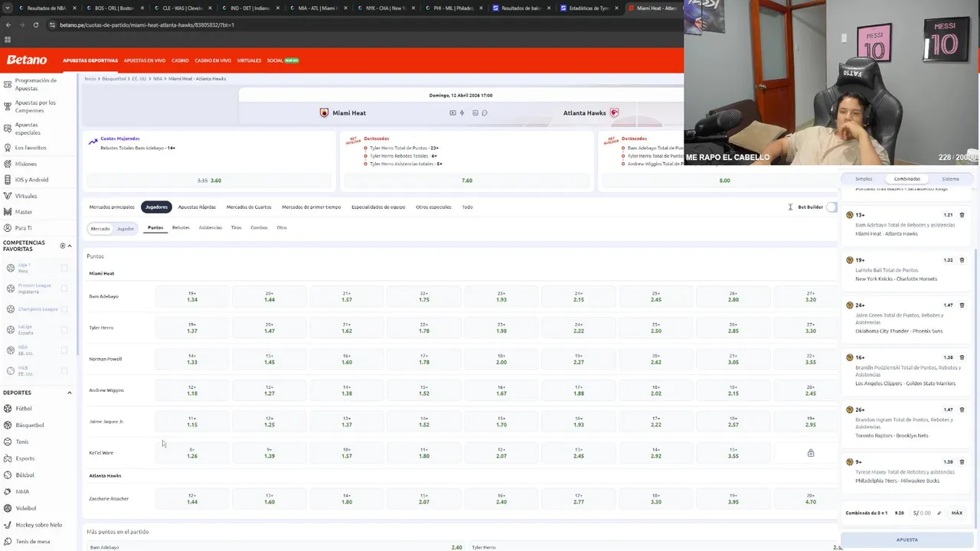Open the lightning quick-bet match icon
Screen dimensions: 980x551
click(x=462, y=112)
